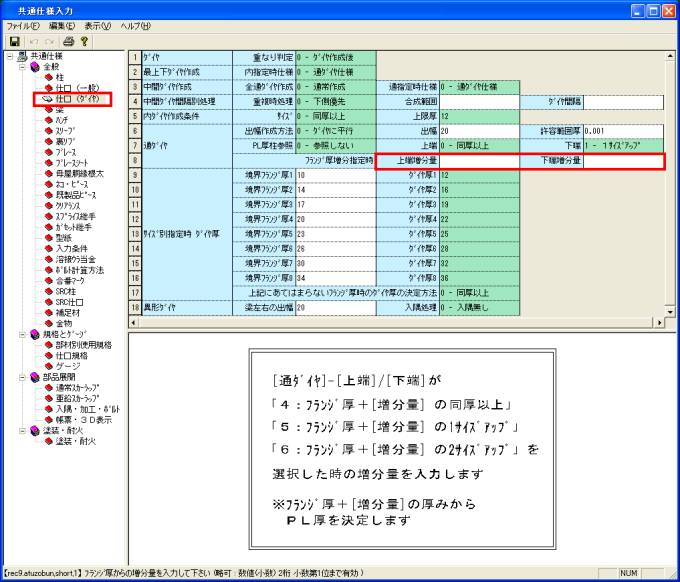Click the red book icon beside スリーブ
Image resolution: width=680 pixels, height=582 pixels.
49,131
